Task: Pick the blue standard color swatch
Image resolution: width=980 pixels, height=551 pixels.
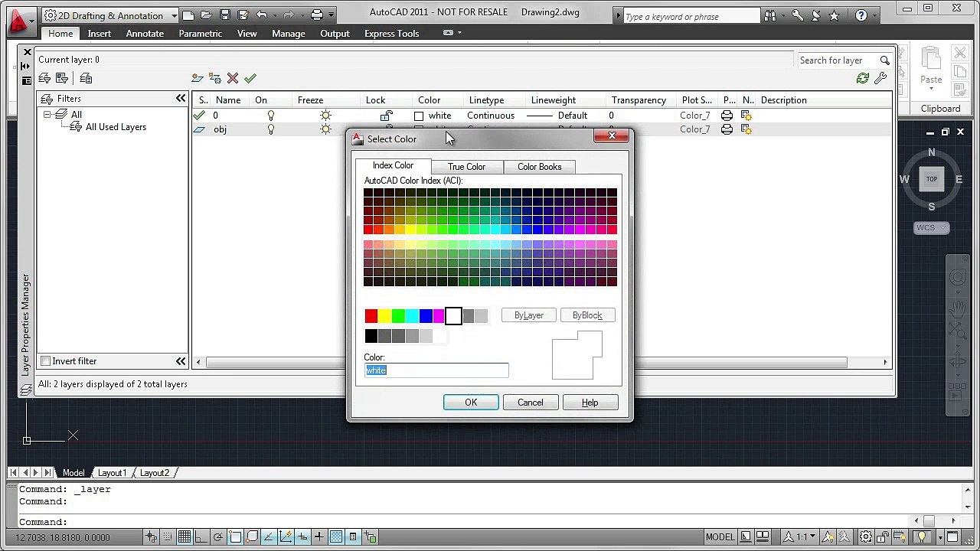Action: coord(426,316)
